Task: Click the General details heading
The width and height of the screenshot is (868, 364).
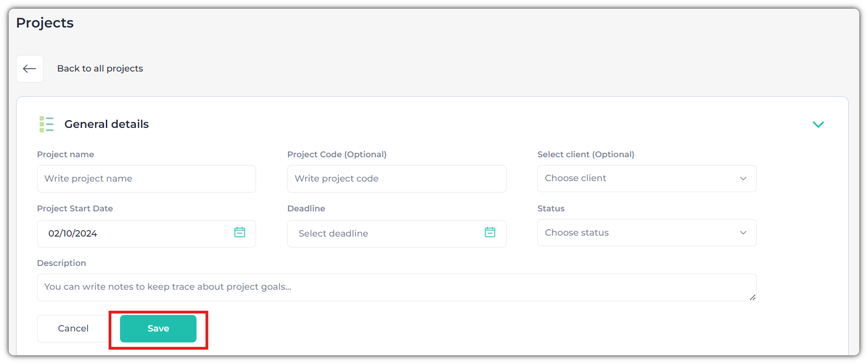Action: 106,124
